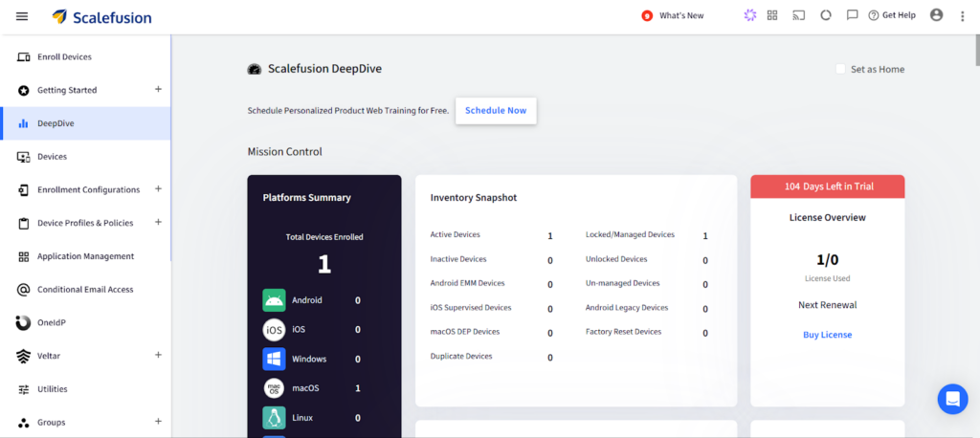Click the Duplicate Devices label
The width and height of the screenshot is (980, 438).
pos(461,356)
